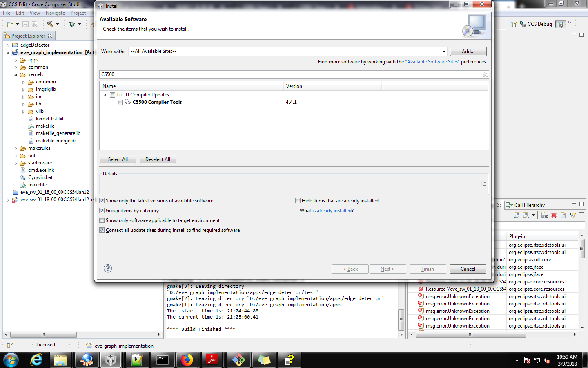Click the Name column header in Install dialog
Viewport: 588px width, 368px height.
pos(192,86)
